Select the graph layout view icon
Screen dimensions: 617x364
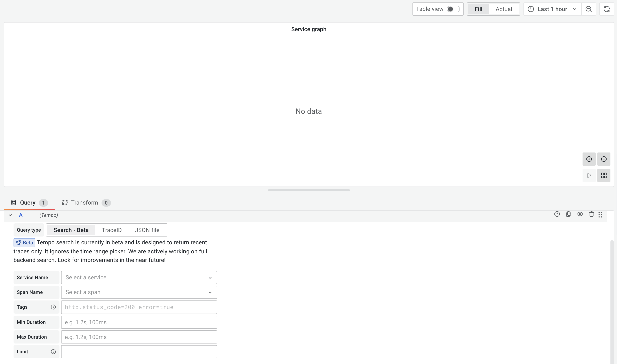[x=589, y=175]
